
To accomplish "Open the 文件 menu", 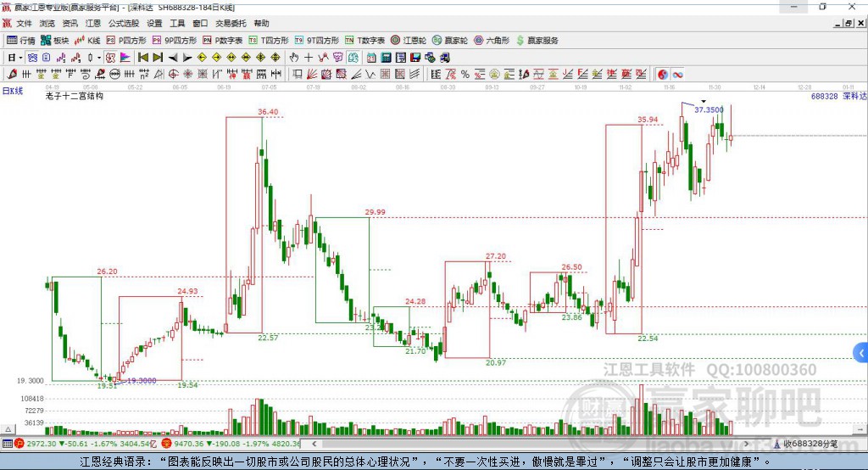I will click(24, 23).
